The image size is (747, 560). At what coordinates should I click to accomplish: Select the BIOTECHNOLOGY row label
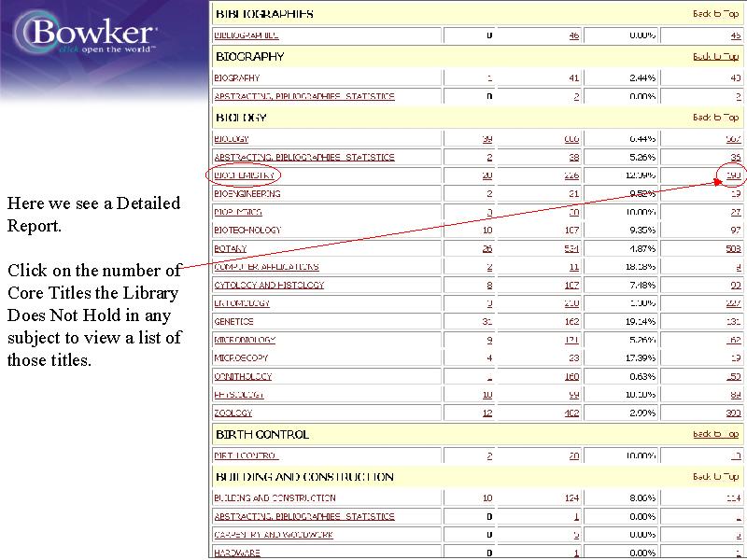coord(247,230)
